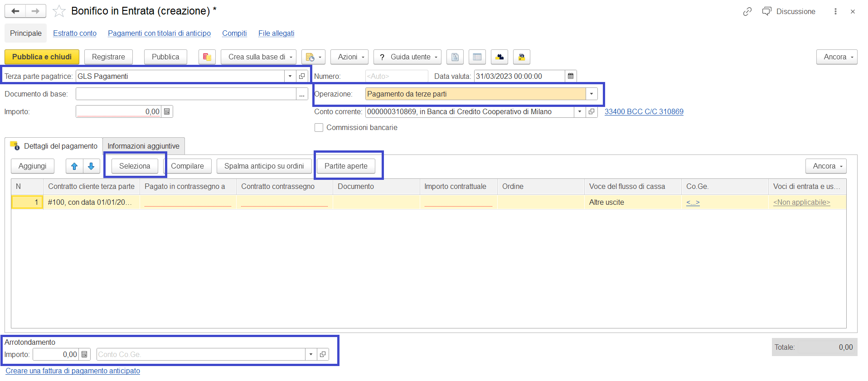This screenshot has height=381, width=868.
Task: Open the Discussione panel
Action: 789,11
